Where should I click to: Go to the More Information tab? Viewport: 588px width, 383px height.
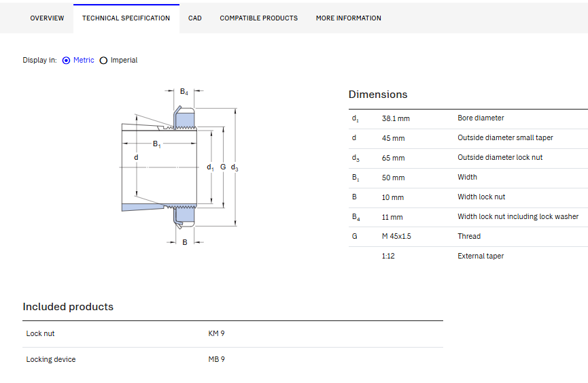[348, 18]
